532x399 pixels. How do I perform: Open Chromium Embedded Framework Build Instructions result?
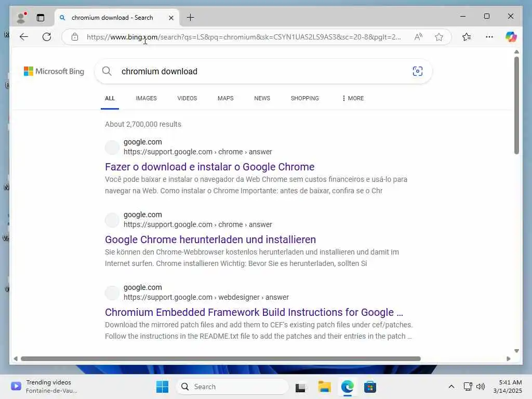pos(254,312)
